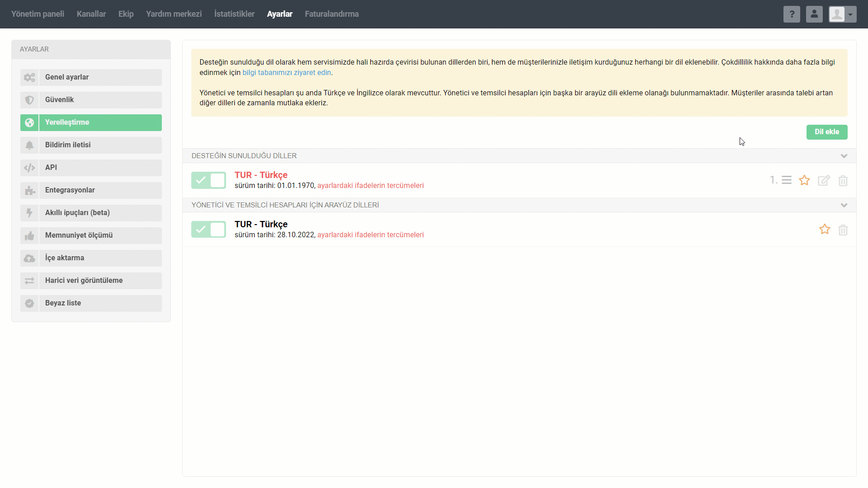Click star icon for support language Türkçe
The width and height of the screenshot is (868, 488).
click(804, 180)
